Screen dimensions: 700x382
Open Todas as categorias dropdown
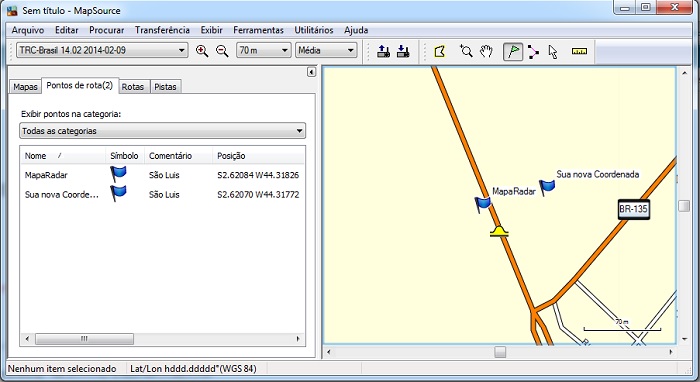click(x=162, y=131)
